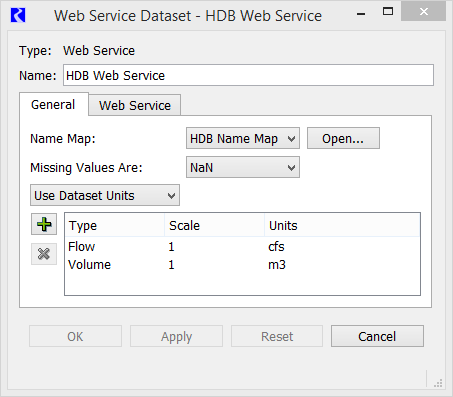Click the gray X remove unit icon

44,254
